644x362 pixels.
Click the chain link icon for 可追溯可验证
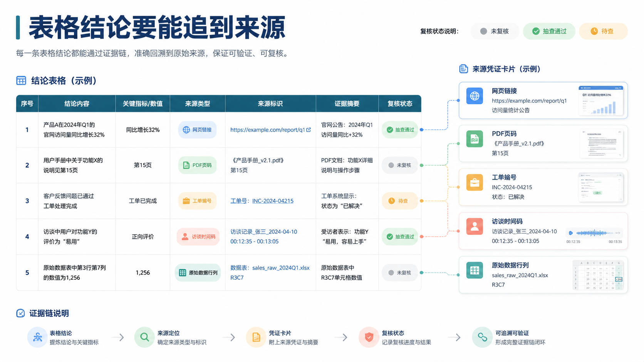click(482, 337)
